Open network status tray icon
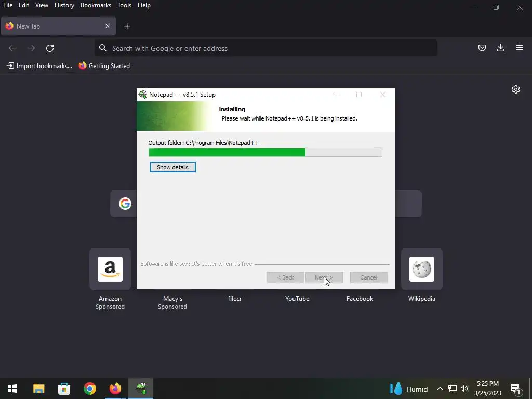This screenshot has height=399, width=532. pos(453,389)
